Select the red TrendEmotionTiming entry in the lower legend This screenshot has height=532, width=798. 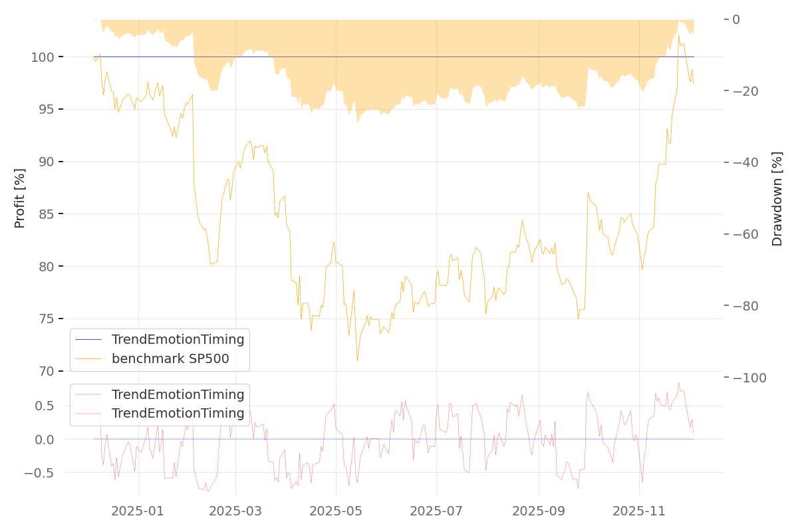coord(178,414)
